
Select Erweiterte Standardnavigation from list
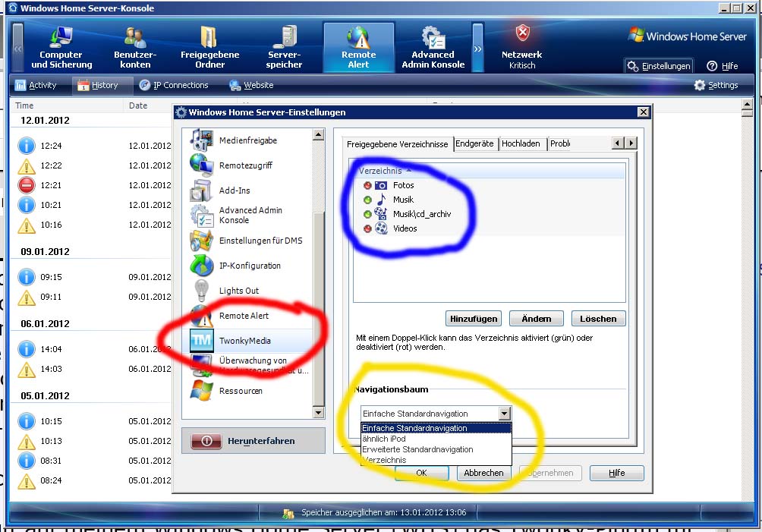pos(417,449)
